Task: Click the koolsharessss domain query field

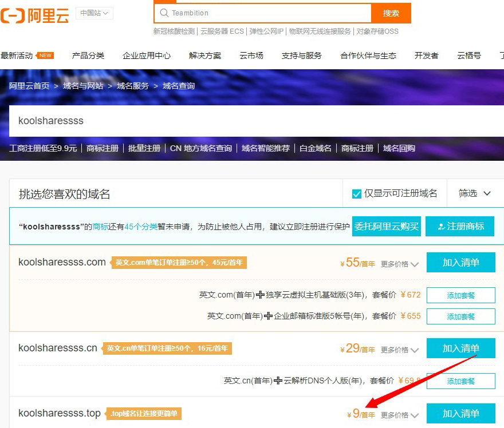Action: coord(257,121)
